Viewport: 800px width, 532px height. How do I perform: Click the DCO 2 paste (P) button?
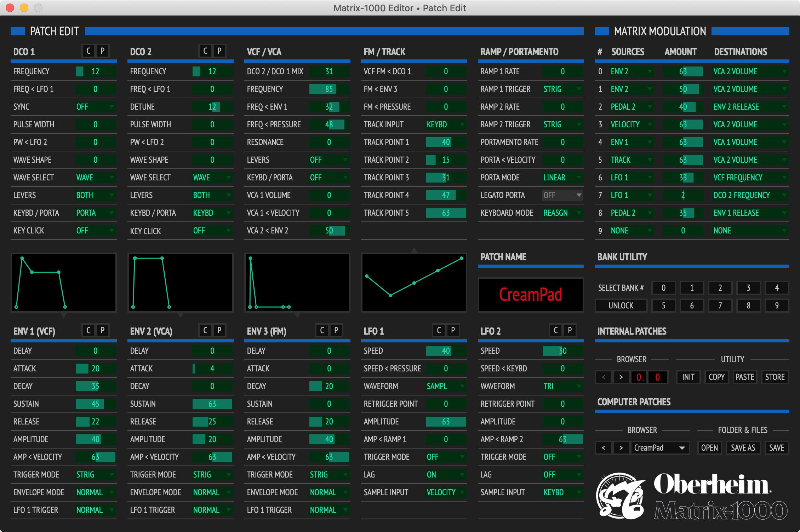[x=219, y=51]
